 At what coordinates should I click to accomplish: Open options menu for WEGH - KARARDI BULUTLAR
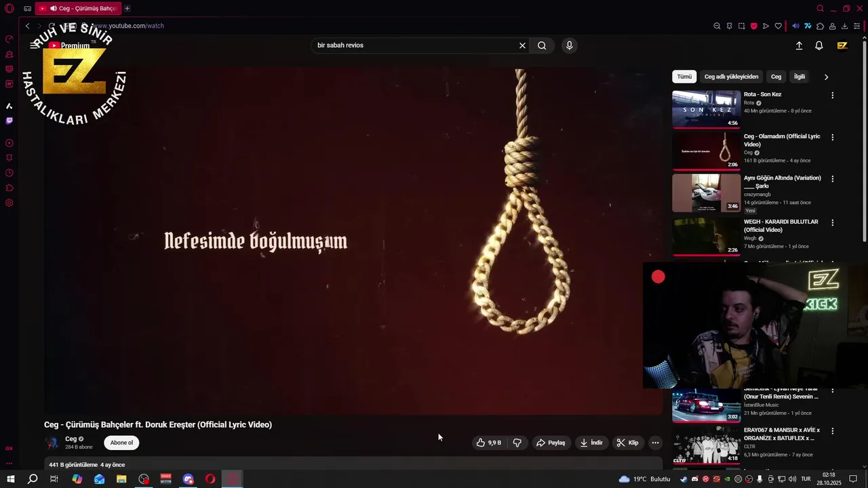(833, 222)
